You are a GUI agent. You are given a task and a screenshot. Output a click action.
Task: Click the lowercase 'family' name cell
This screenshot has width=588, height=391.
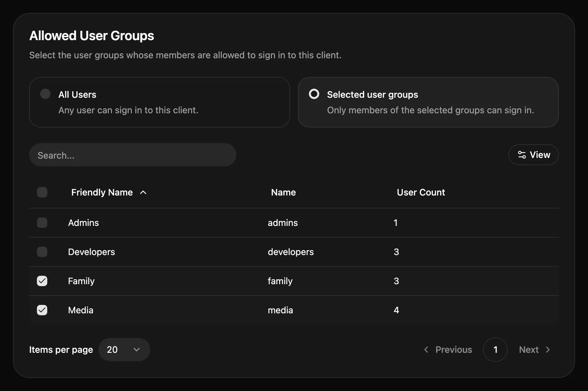pyautogui.click(x=280, y=281)
